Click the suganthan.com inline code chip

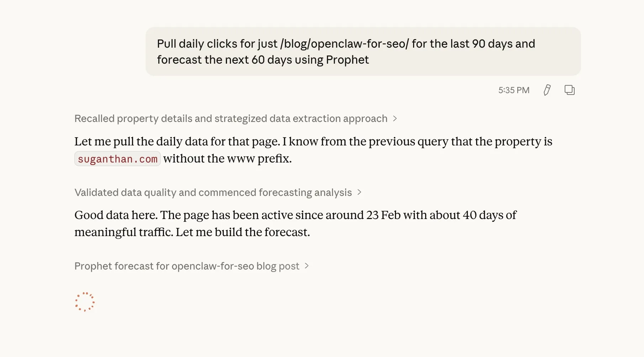tap(117, 159)
